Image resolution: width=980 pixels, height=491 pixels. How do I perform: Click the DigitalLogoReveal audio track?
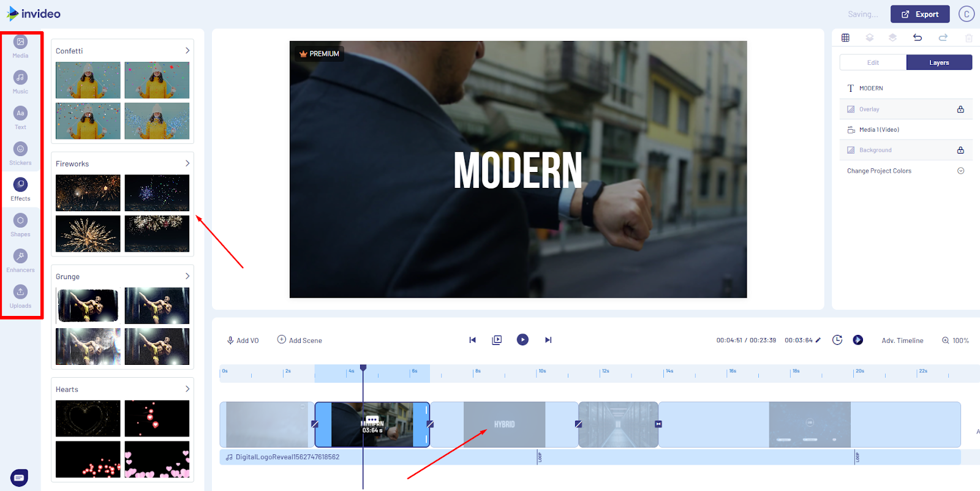590,457
